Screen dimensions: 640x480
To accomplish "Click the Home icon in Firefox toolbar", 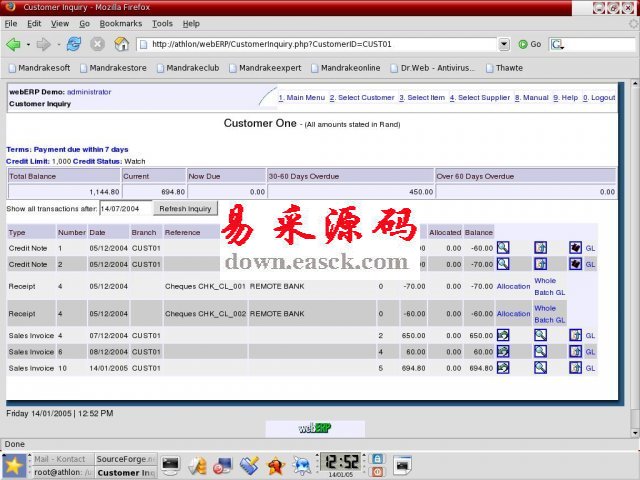I will coord(121,44).
